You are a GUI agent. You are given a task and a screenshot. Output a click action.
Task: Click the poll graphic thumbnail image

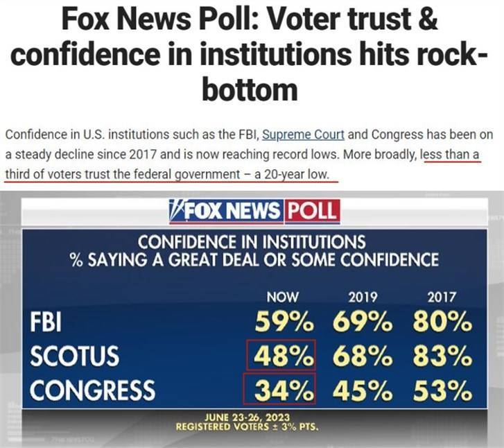click(252, 319)
